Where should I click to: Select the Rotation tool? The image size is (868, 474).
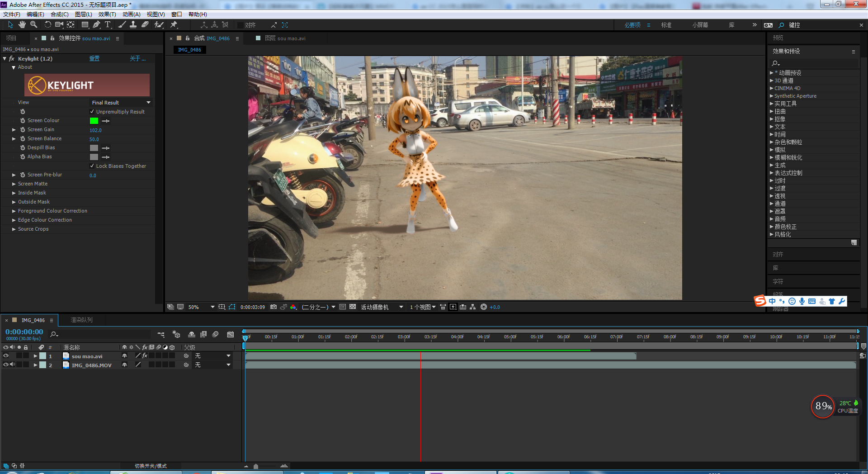tap(47, 25)
